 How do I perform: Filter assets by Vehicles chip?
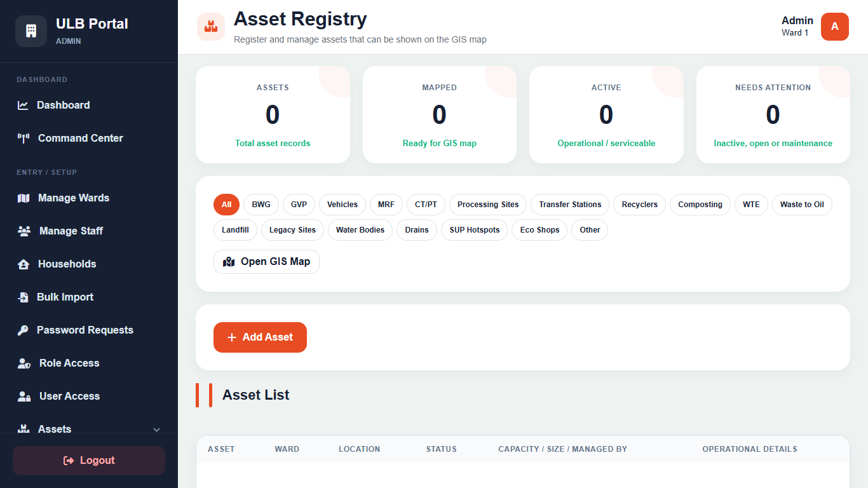[x=342, y=205]
